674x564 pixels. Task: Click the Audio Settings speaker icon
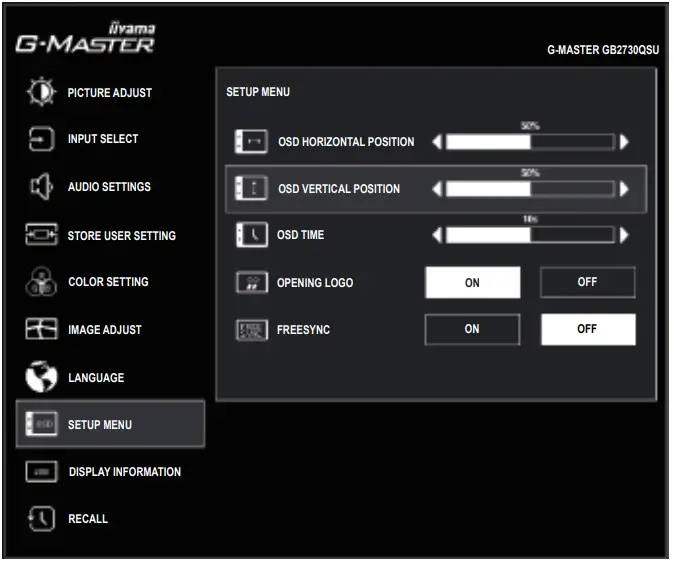click(41, 187)
